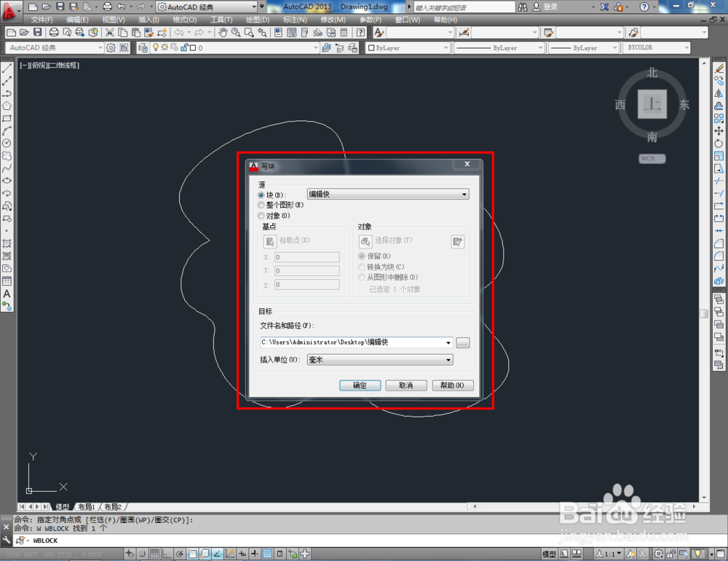This screenshot has height=561, width=728.
Task: Click the browse ... path button
Action: (x=462, y=343)
